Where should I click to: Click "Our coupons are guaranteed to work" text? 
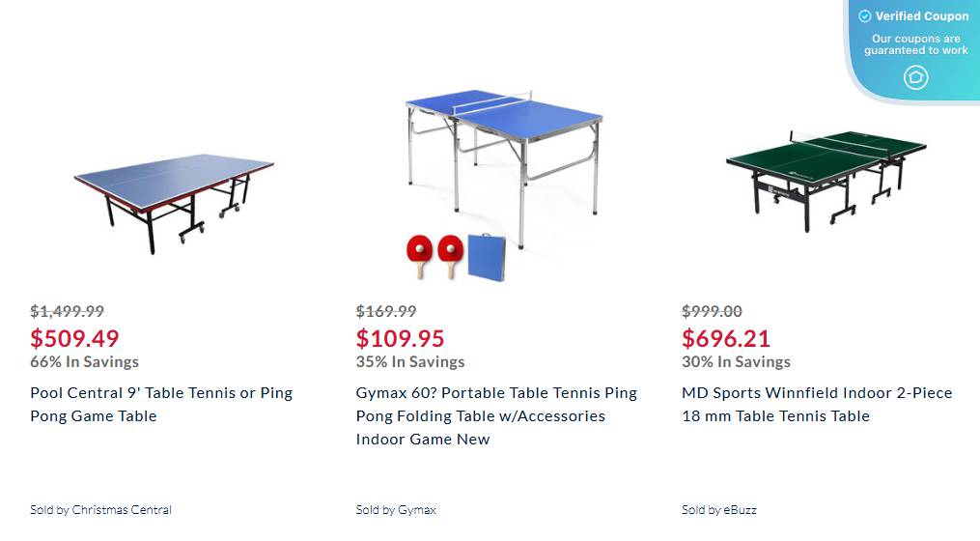click(915, 44)
